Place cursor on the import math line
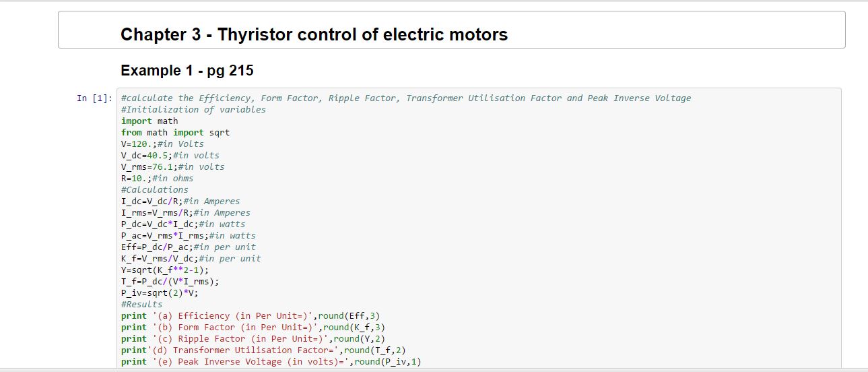 [149, 121]
